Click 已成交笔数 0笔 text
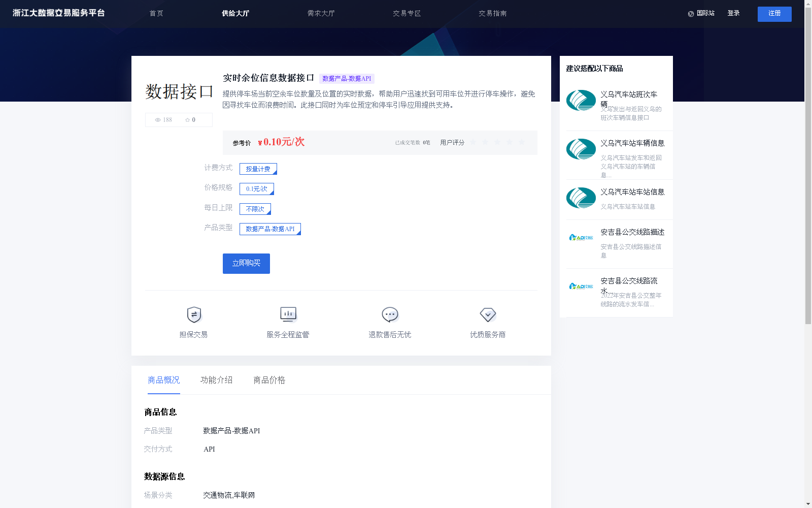This screenshot has height=508, width=812. pos(413,143)
